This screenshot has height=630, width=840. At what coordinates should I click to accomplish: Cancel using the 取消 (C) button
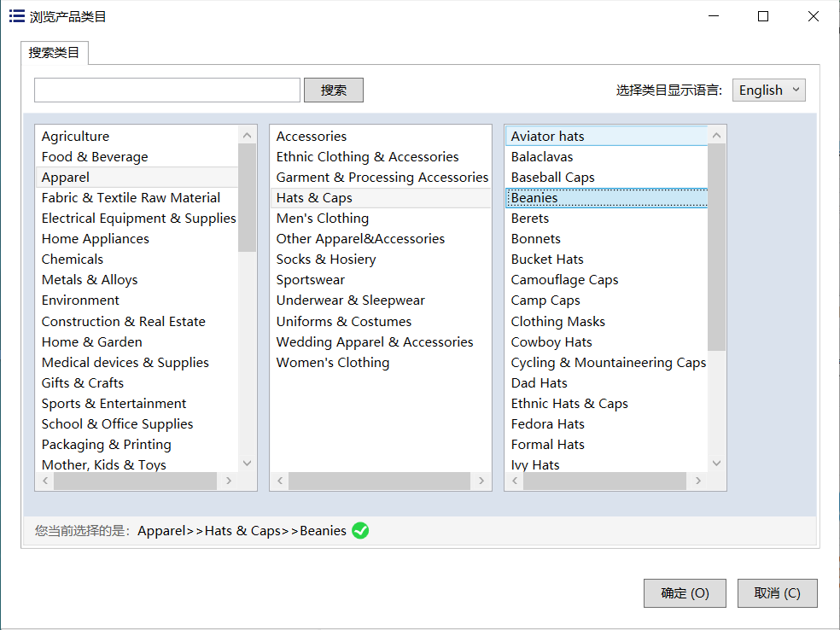[x=777, y=593]
